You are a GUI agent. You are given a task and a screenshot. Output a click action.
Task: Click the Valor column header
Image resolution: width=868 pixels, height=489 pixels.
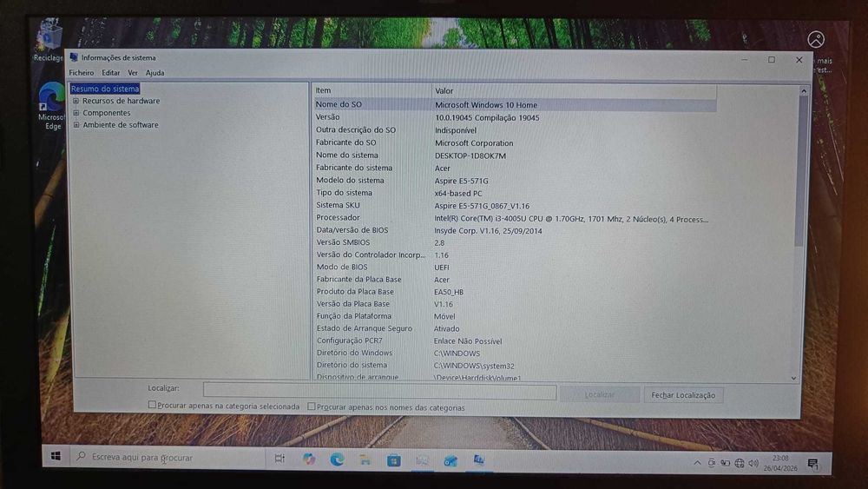pos(574,90)
